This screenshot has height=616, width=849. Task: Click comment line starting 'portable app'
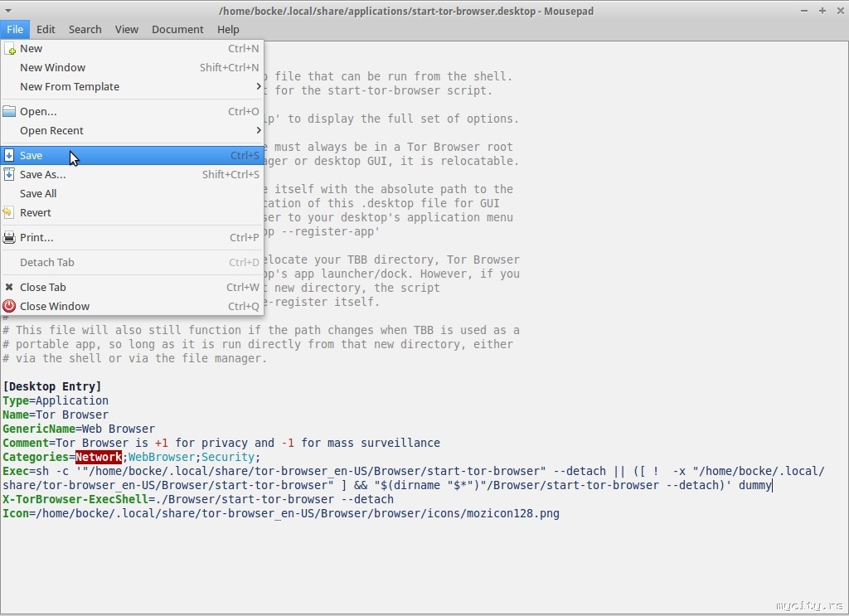(x=258, y=344)
